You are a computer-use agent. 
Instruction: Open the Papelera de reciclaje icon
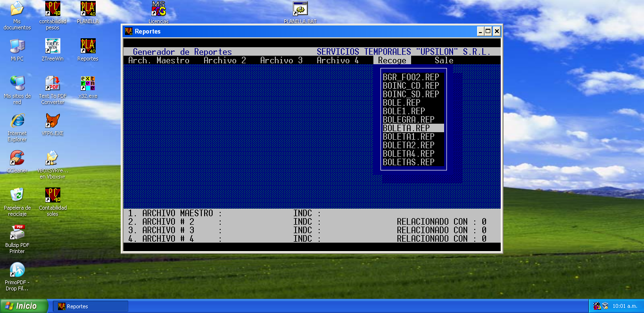[17, 202]
